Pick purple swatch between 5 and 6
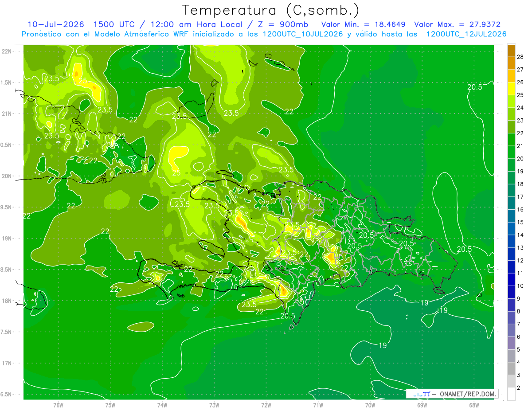Screen dimensions: 532x411 pyautogui.click(x=511, y=343)
